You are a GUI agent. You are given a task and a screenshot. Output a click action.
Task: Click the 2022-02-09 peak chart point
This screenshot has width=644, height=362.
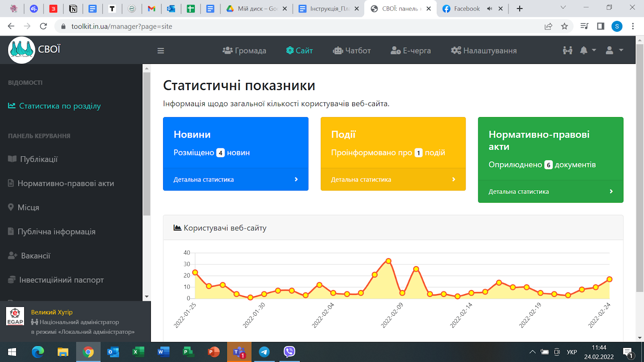tap(388, 261)
